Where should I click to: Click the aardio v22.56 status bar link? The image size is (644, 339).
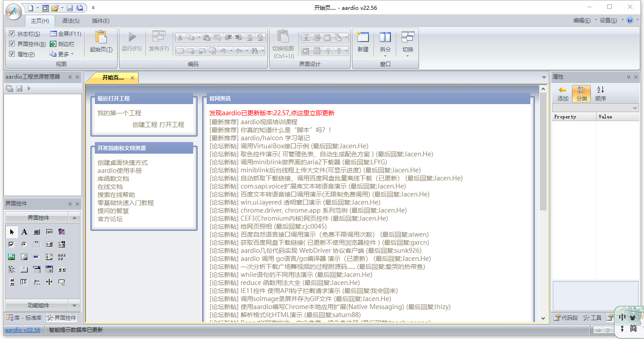(22, 330)
